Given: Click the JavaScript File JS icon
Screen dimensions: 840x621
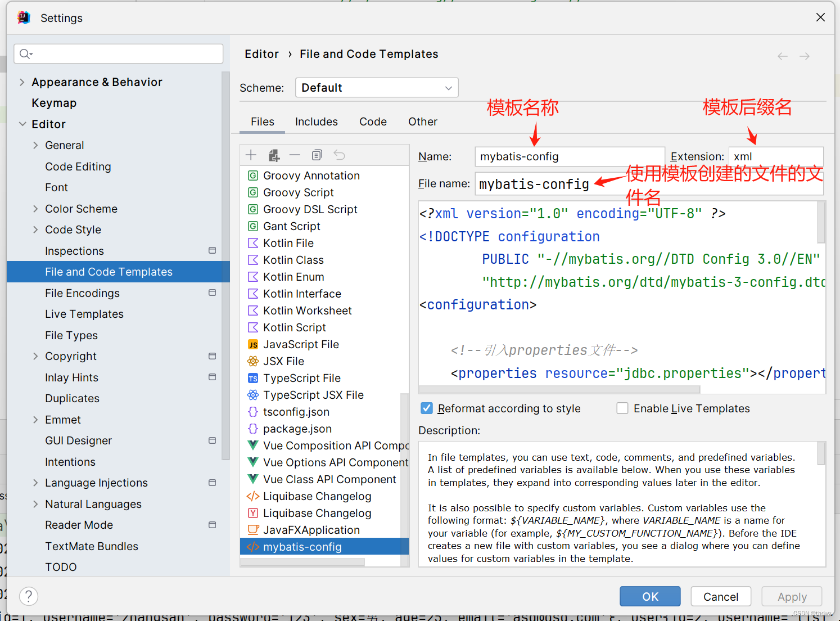Looking at the screenshot, I should (x=253, y=344).
